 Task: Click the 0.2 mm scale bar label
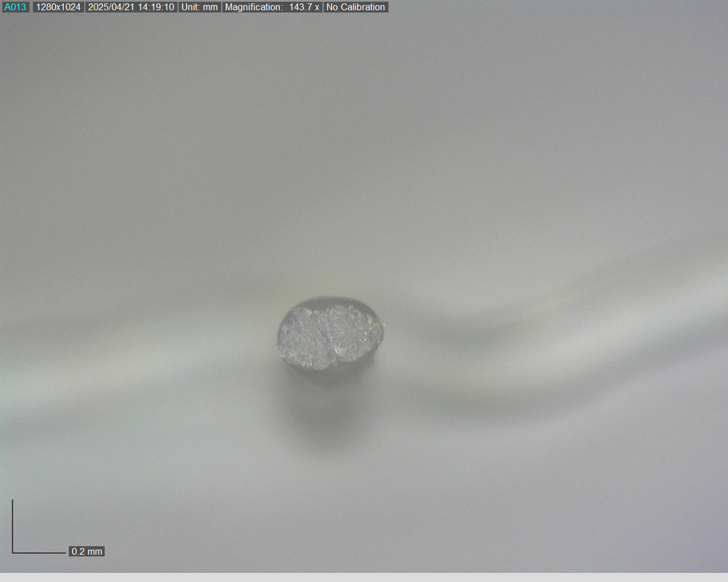[x=87, y=551]
